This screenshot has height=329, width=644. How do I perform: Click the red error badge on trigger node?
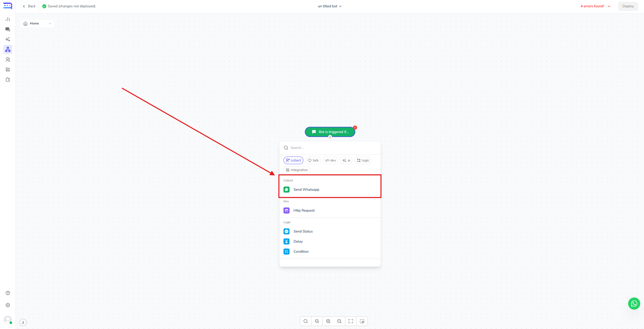pyautogui.click(x=355, y=127)
